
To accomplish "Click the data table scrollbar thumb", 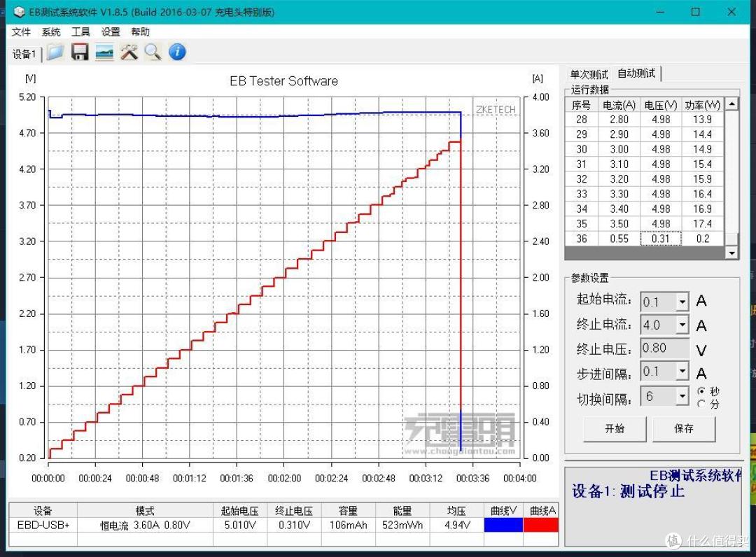I will 732,239.
